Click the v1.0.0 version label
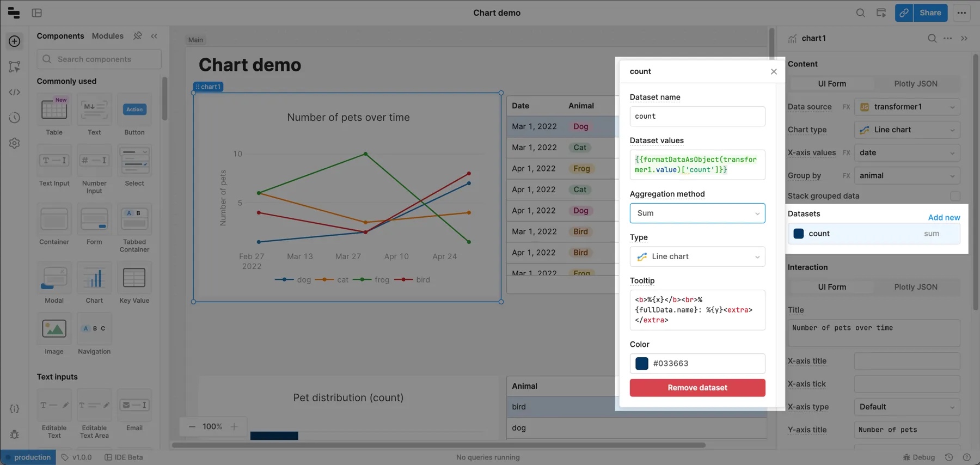 [77, 457]
